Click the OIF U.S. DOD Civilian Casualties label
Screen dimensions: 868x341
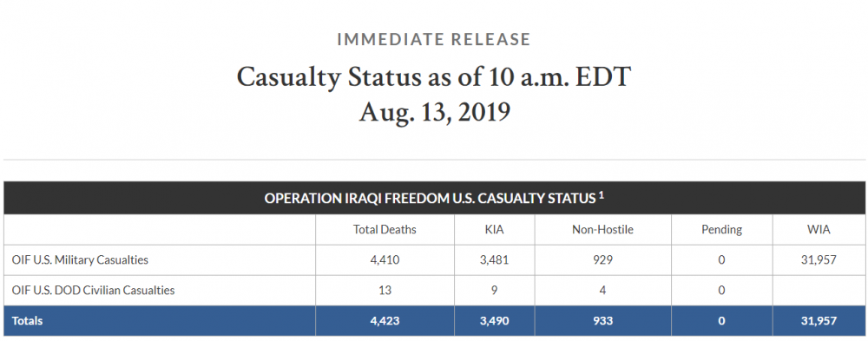point(93,290)
